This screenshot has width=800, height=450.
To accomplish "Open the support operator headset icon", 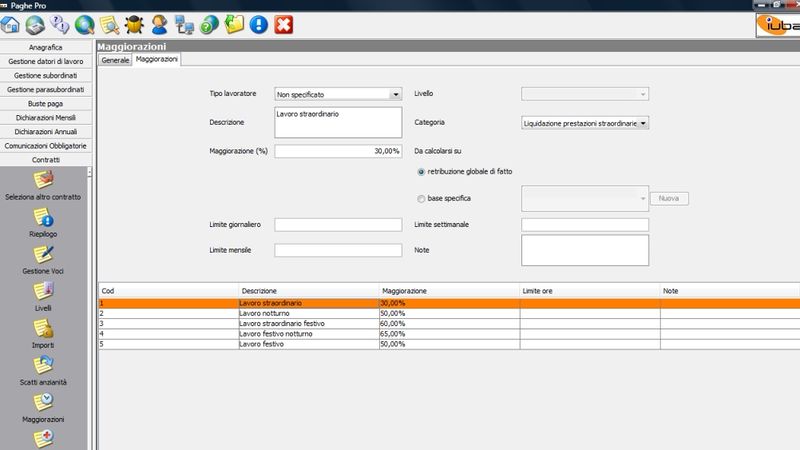I will pos(158,23).
